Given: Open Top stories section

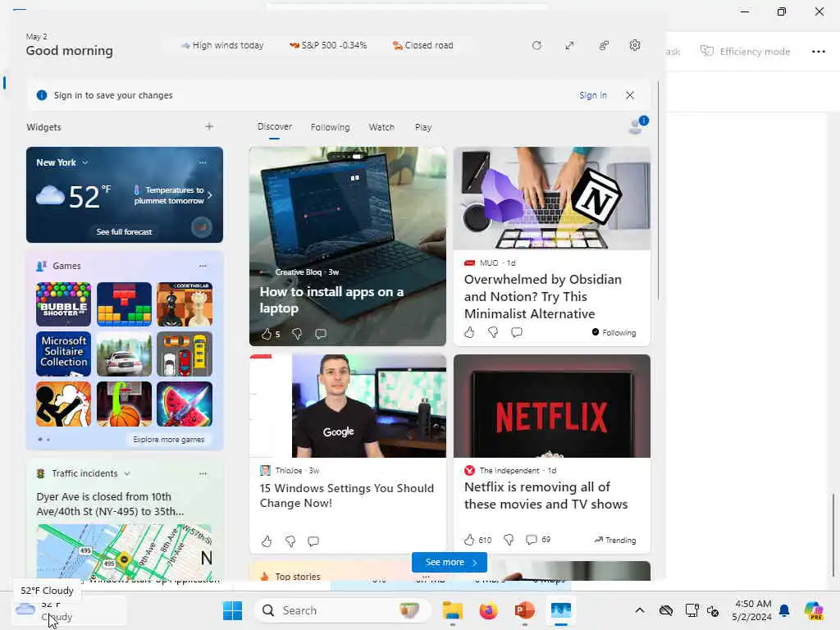Looking at the screenshot, I should (298, 576).
